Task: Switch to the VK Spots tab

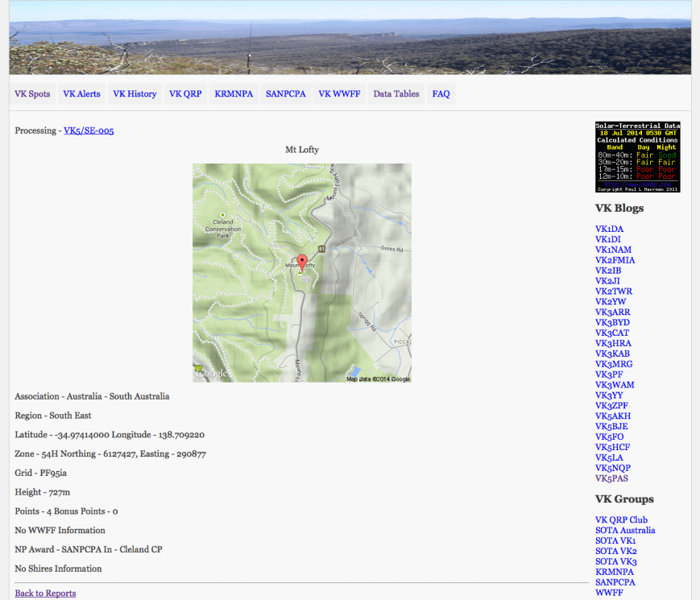Action: [x=32, y=93]
